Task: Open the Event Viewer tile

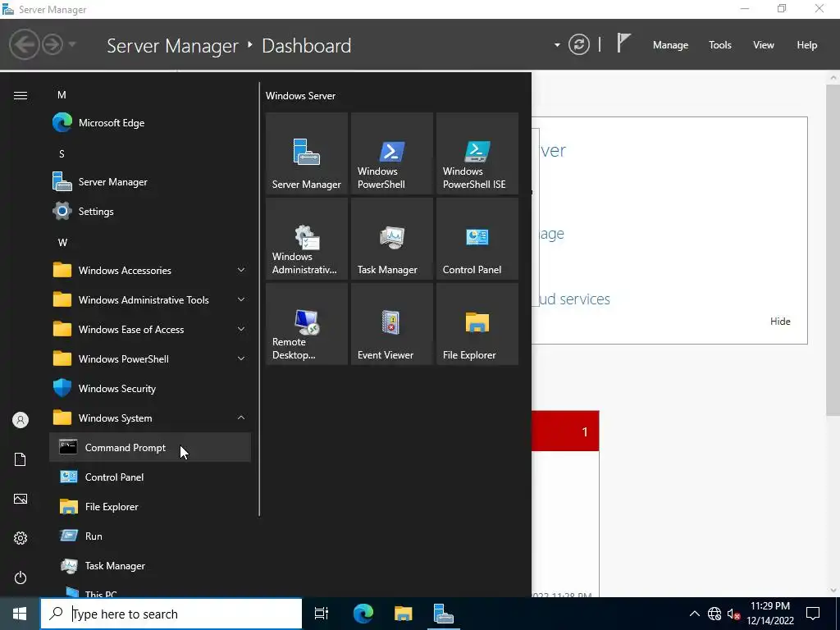Action: point(391,324)
